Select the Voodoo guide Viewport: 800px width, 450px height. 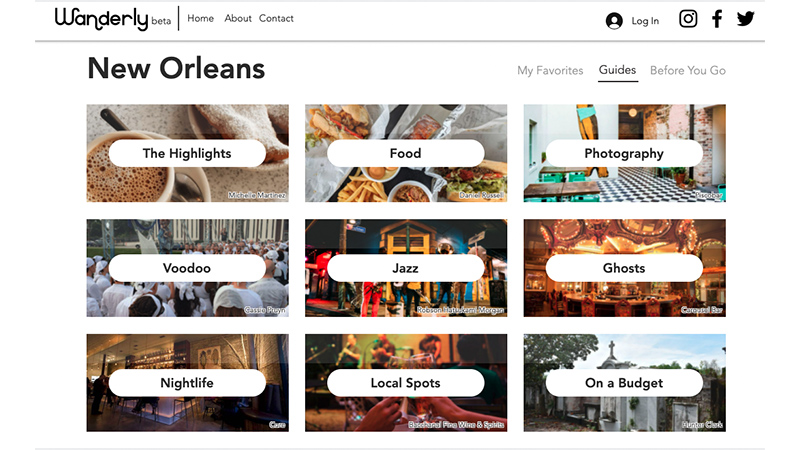[x=187, y=268]
